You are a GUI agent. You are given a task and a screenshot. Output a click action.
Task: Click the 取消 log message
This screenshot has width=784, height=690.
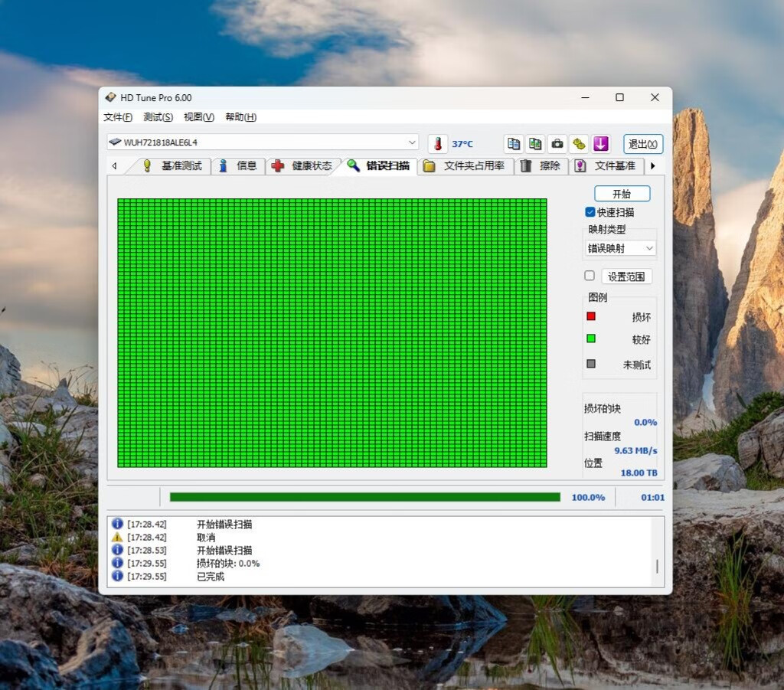click(x=206, y=538)
